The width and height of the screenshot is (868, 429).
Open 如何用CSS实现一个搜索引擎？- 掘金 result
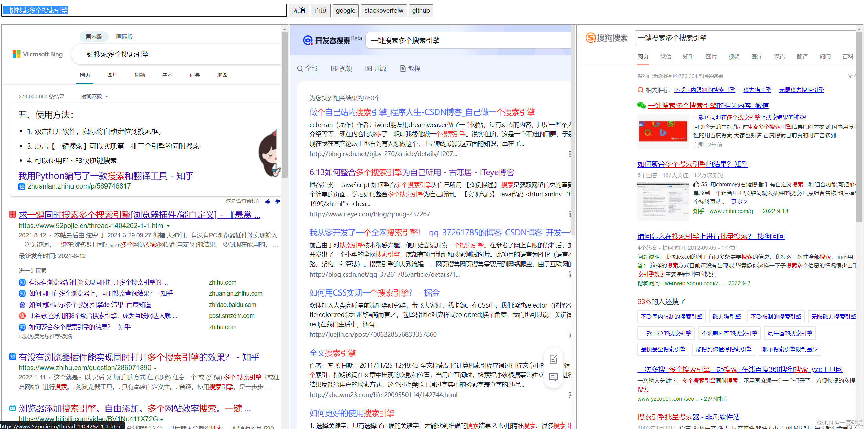tap(374, 293)
